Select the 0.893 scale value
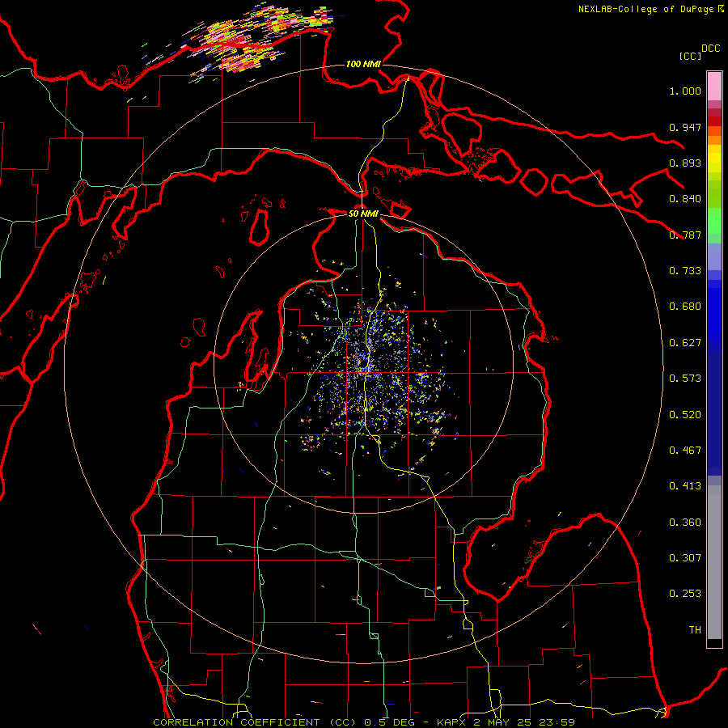 click(685, 163)
